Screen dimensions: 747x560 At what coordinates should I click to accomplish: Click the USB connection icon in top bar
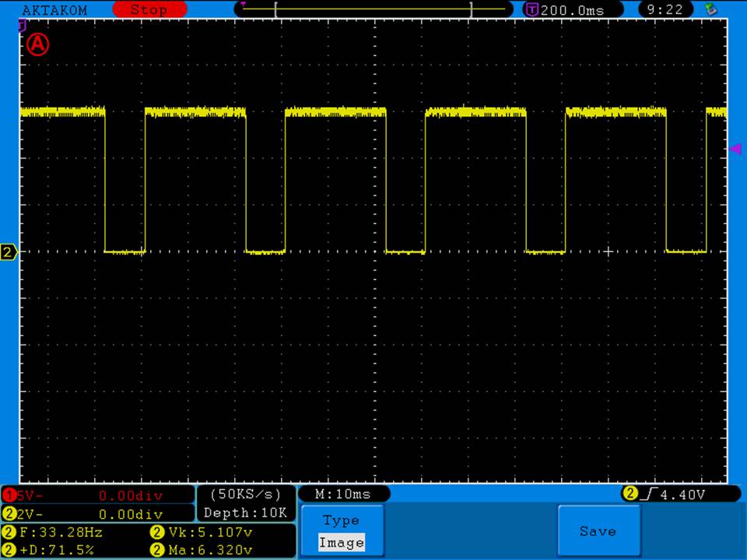coord(710,10)
